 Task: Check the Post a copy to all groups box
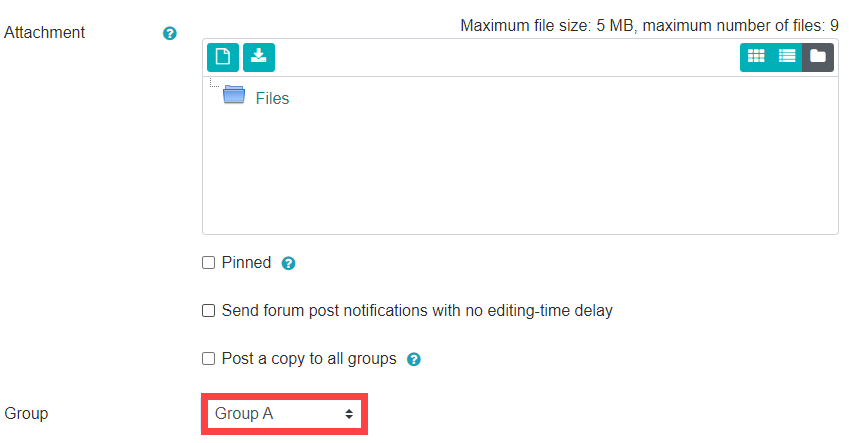coord(208,359)
